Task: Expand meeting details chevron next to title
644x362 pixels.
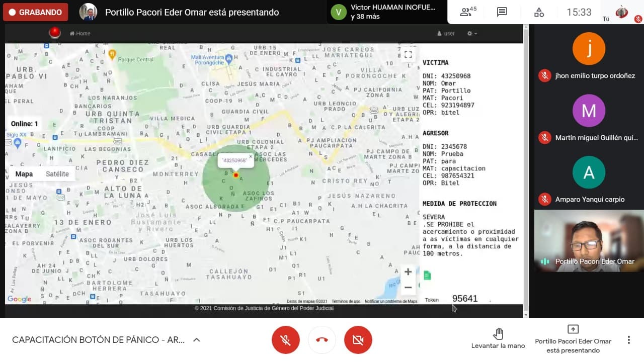Action: point(197,340)
